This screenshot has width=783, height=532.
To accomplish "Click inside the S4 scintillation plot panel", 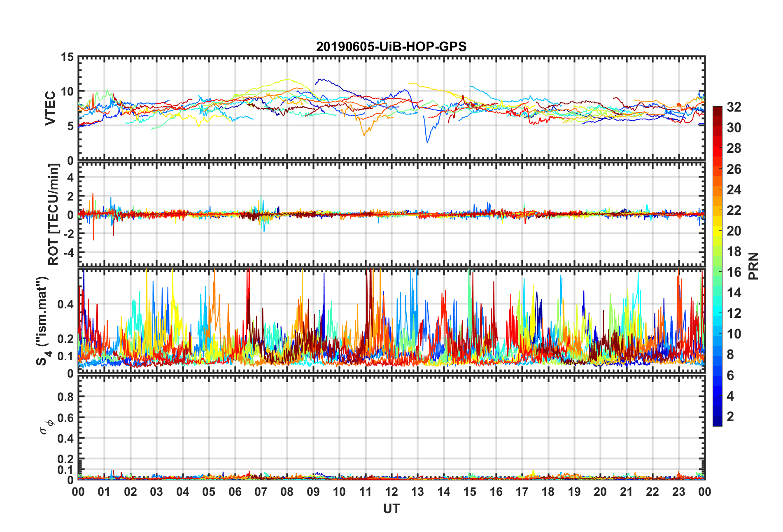I will click(391, 321).
